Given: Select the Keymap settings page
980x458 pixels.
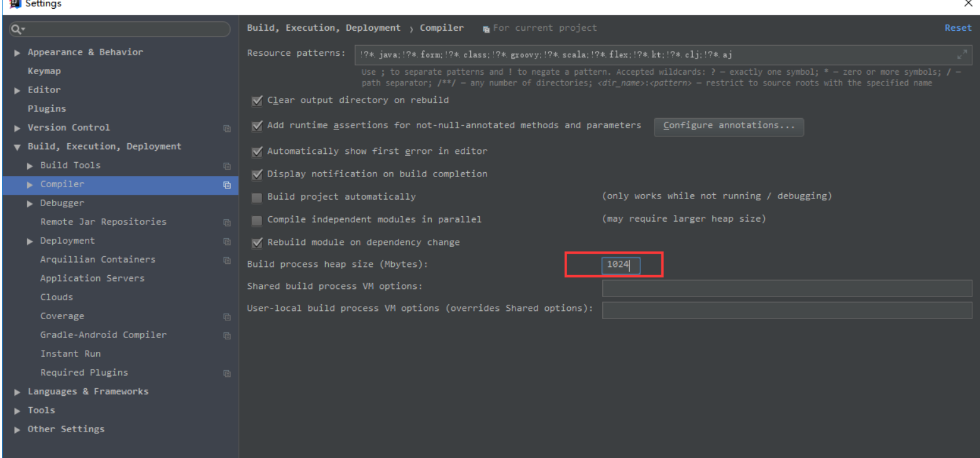Looking at the screenshot, I should (44, 71).
